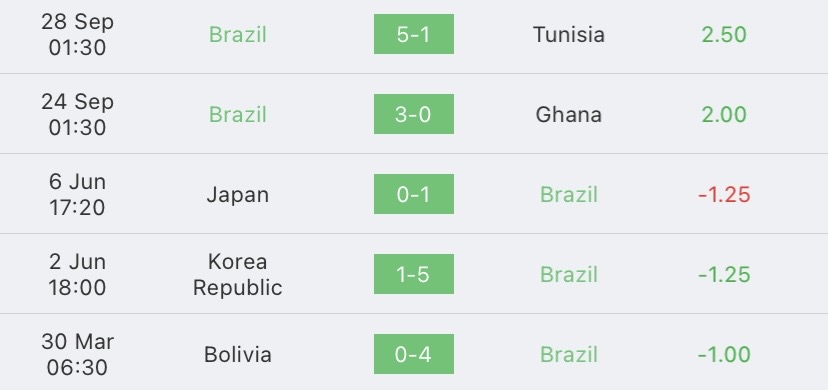Screen dimensions: 828x390
Task: Click the Ghana team name
Action: [569, 115]
